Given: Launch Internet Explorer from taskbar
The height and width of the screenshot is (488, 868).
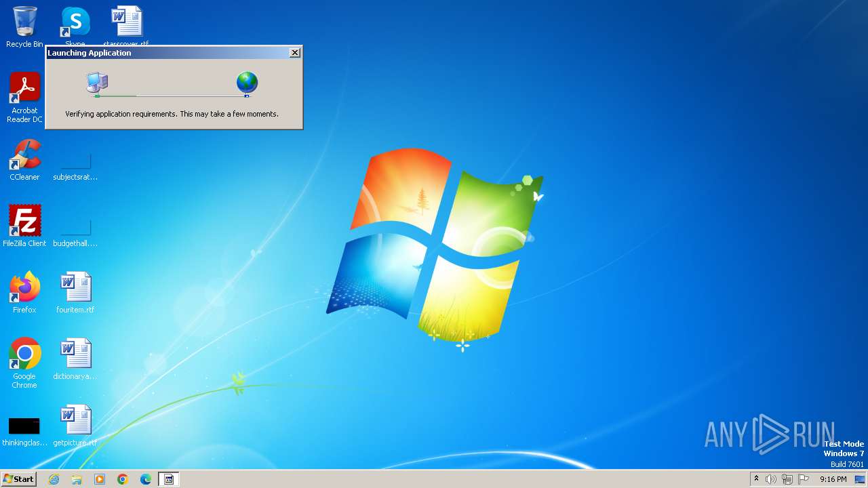Looking at the screenshot, I should pyautogui.click(x=54, y=479).
